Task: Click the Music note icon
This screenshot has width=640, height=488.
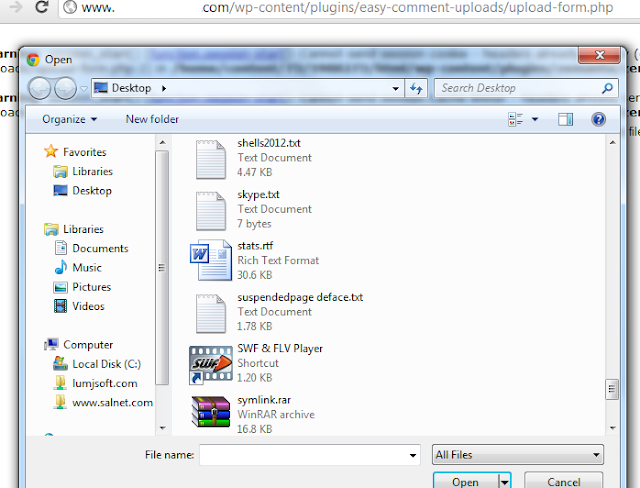Action: [x=60, y=267]
